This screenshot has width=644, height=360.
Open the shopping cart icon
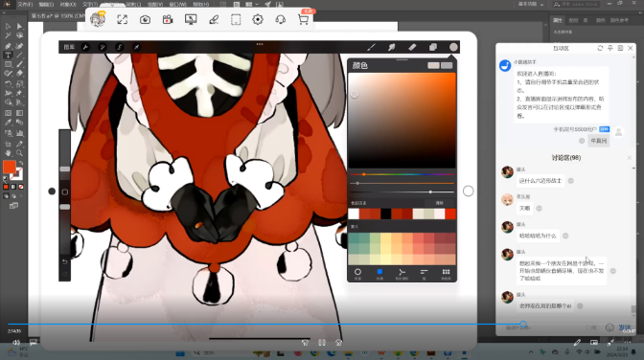coord(303,19)
